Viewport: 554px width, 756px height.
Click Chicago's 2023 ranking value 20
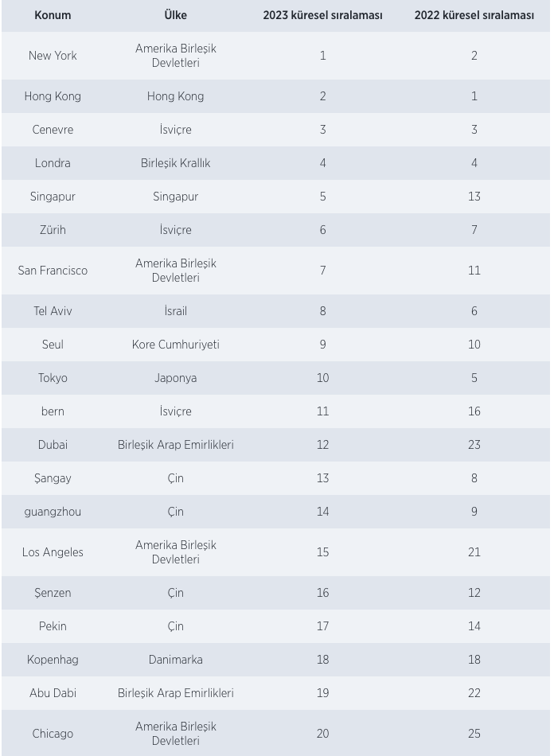click(x=322, y=734)
